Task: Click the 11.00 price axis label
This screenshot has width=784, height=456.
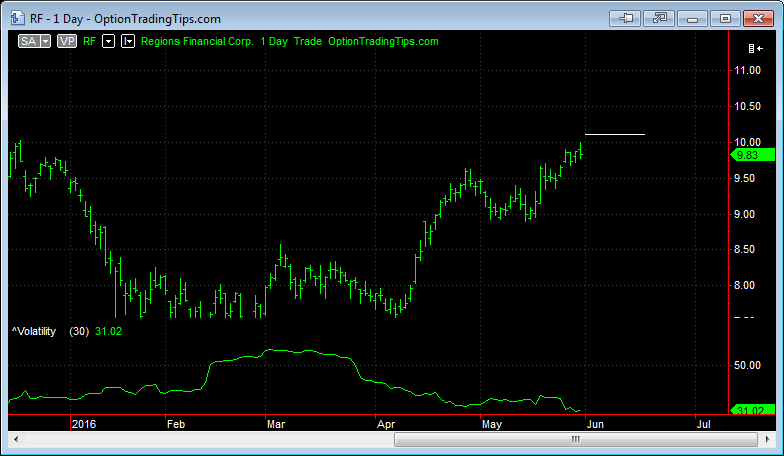Action: tap(748, 70)
